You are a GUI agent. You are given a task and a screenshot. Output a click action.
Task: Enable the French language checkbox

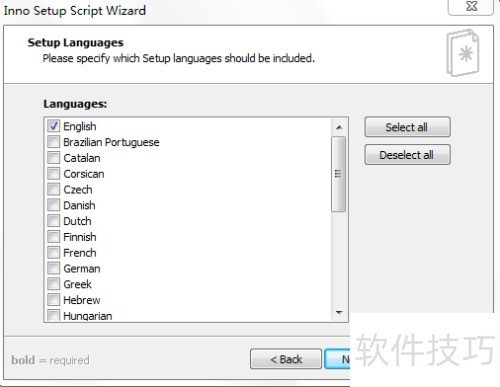point(53,253)
